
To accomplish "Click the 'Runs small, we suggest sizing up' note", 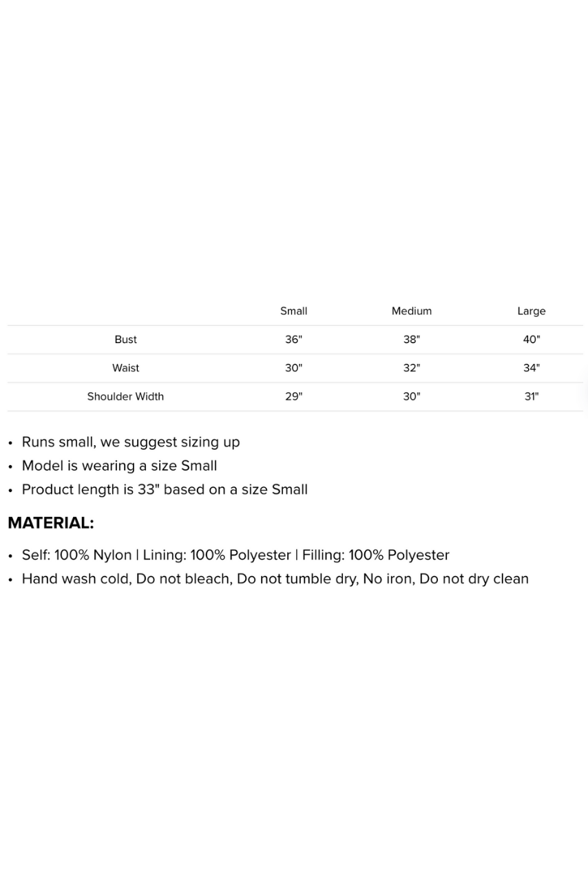I will point(131,442).
